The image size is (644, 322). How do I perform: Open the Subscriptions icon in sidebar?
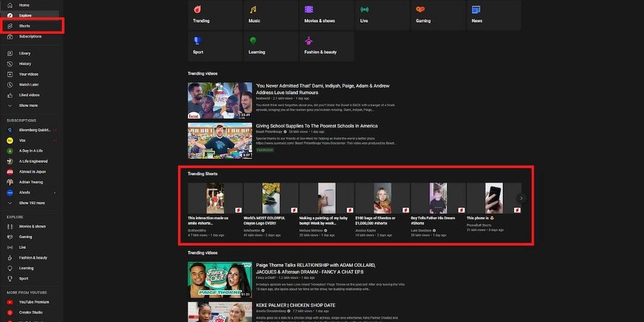(x=10, y=36)
